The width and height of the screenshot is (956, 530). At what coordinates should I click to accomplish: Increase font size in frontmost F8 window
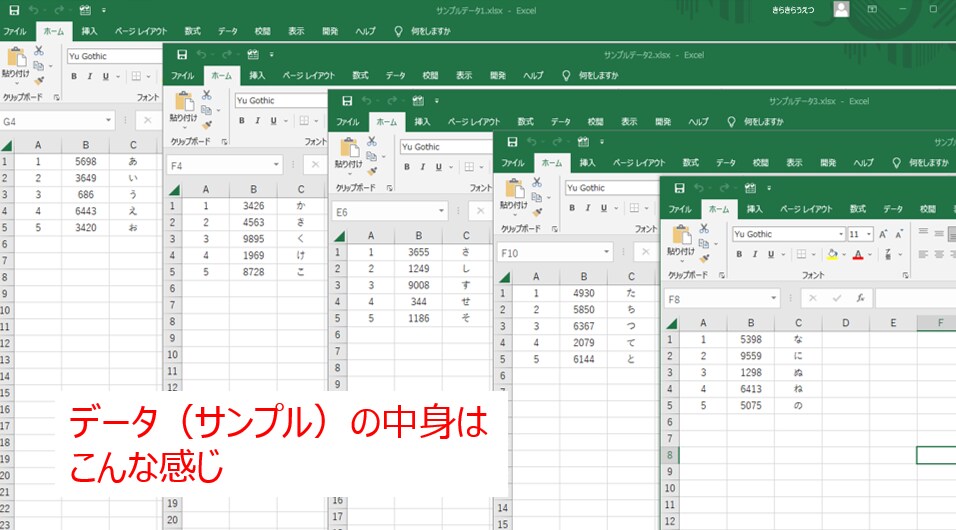(x=883, y=234)
